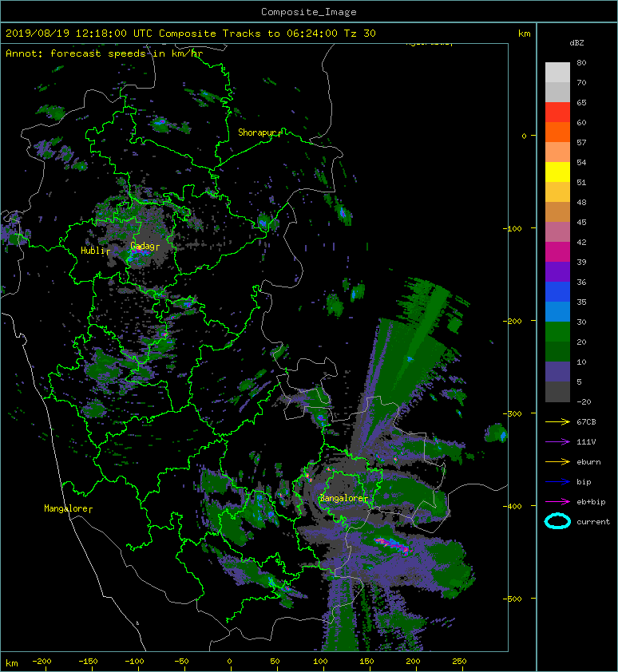This screenshot has height=672, width=618.
Task: Click the 51 dBZ yellow color swatch
Action: click(557, 172)
